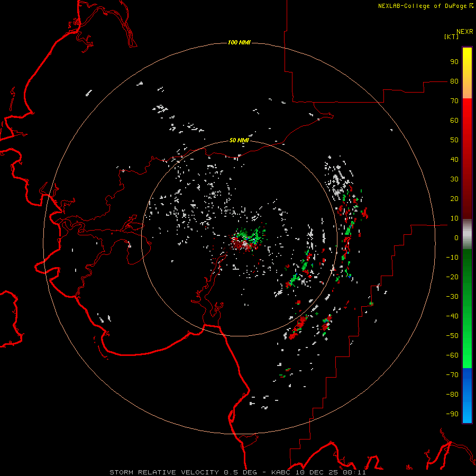This screenshot has width=476, height=476.
Task: Click the 70 value on velocity scale
Action: tap(454, 101)
